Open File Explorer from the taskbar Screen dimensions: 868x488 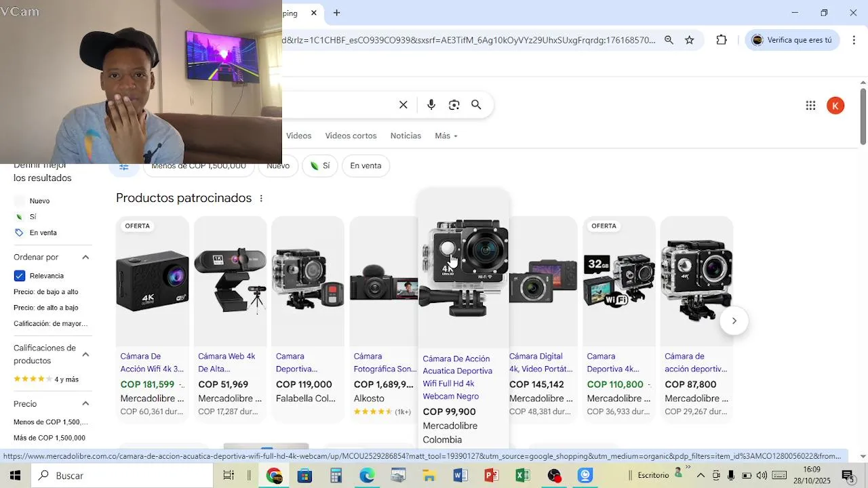(429, 475)
